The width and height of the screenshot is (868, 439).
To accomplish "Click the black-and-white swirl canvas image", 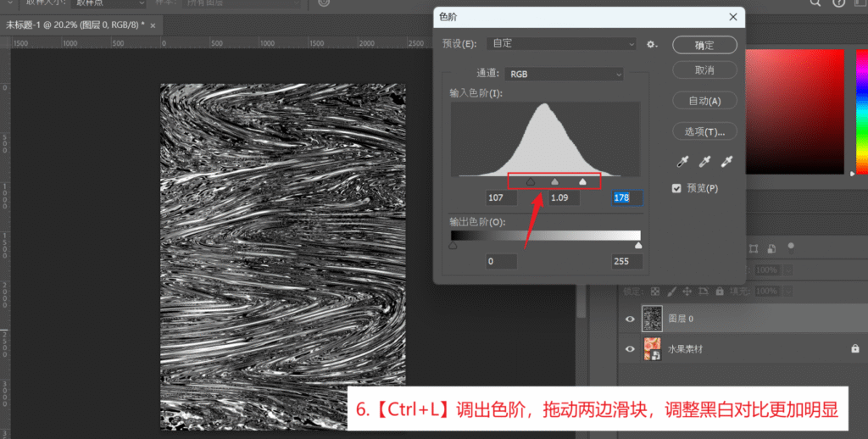I will [x=283, y=257].
